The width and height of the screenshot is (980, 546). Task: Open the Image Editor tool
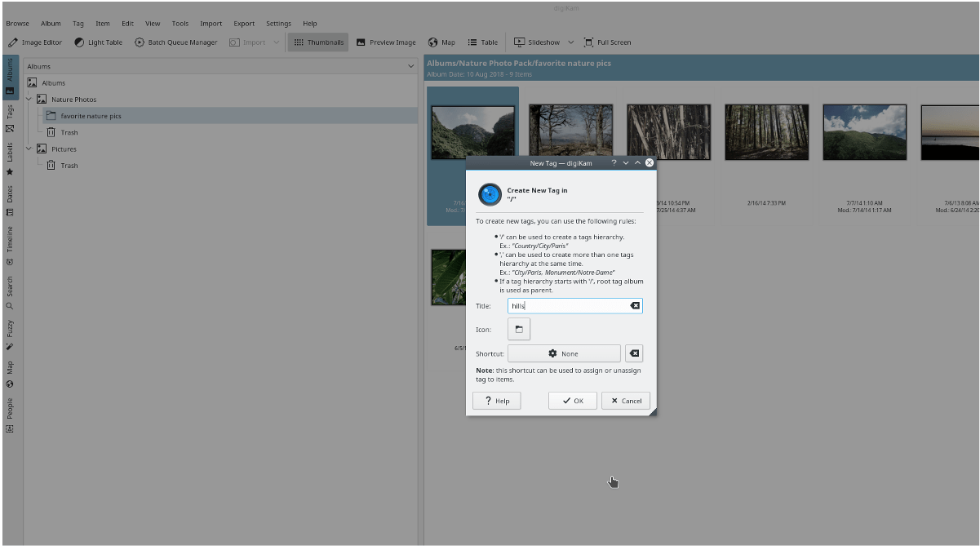(x=35, y=42)
